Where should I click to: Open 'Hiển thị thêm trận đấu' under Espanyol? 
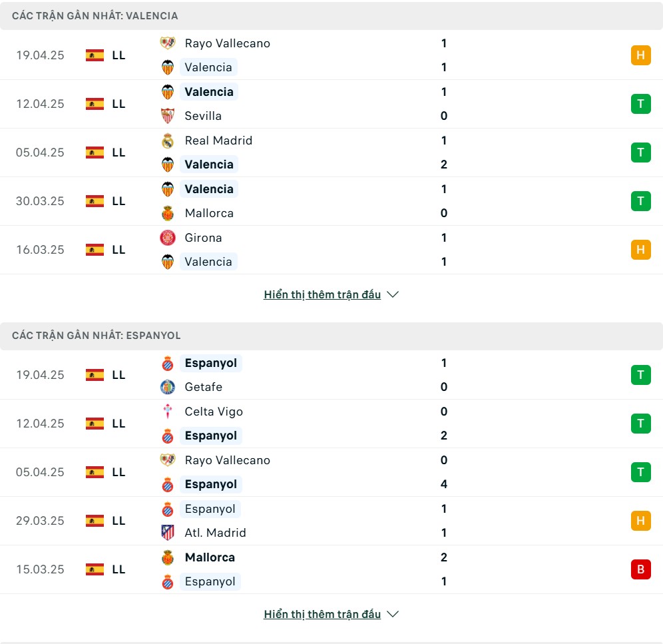tap(322, 614)
